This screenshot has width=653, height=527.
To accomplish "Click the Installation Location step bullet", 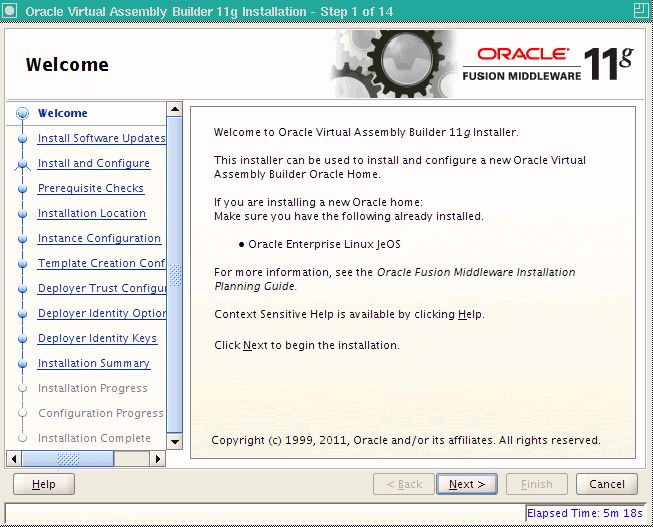I will (x=22, y=214).
